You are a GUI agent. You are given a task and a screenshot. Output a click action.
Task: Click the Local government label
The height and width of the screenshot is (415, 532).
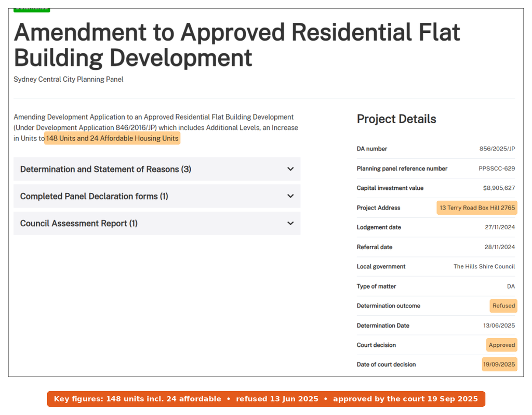pyautogui.click(x=381, y=267)
